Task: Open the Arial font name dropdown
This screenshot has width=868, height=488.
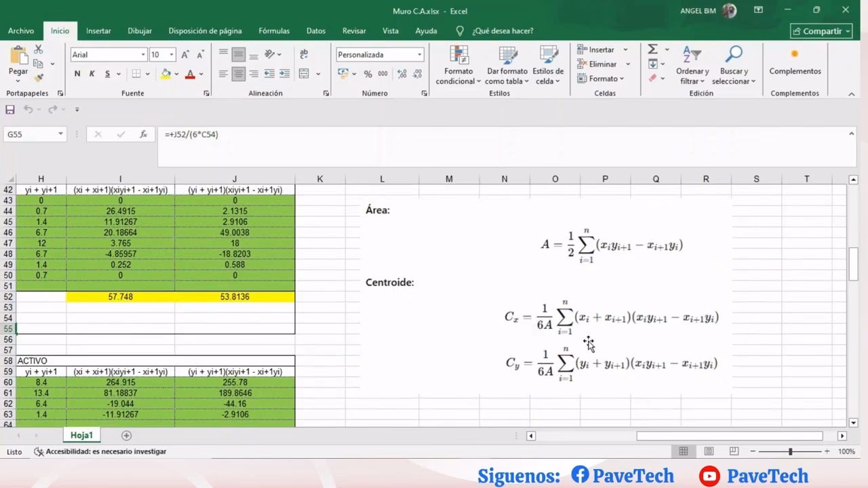Action: pos(143,55)
